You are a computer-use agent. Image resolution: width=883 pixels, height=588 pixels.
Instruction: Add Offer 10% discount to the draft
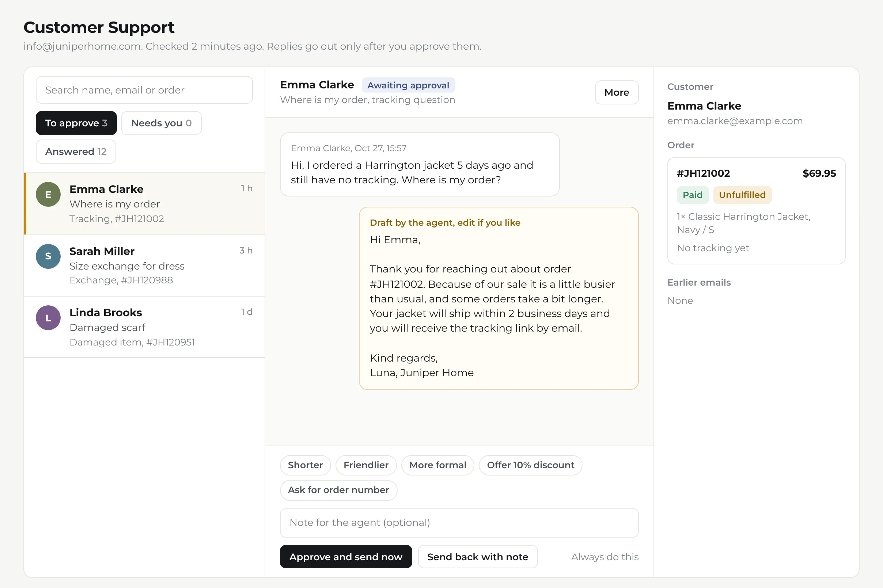pos(530,465)
